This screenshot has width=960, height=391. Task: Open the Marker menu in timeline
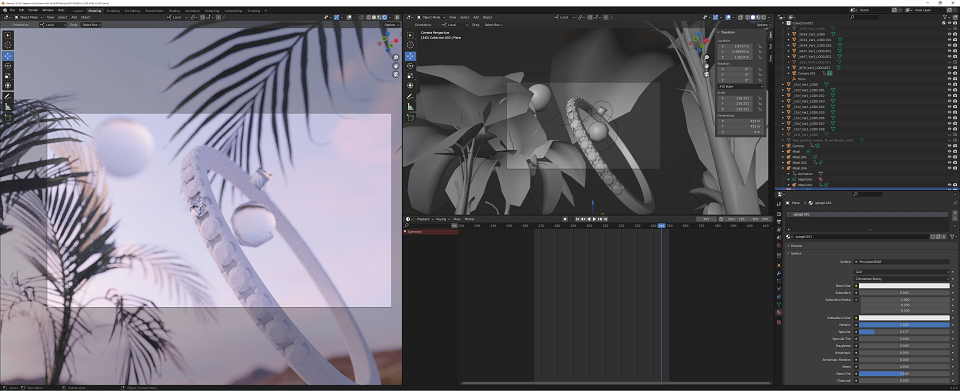point(469,218)
